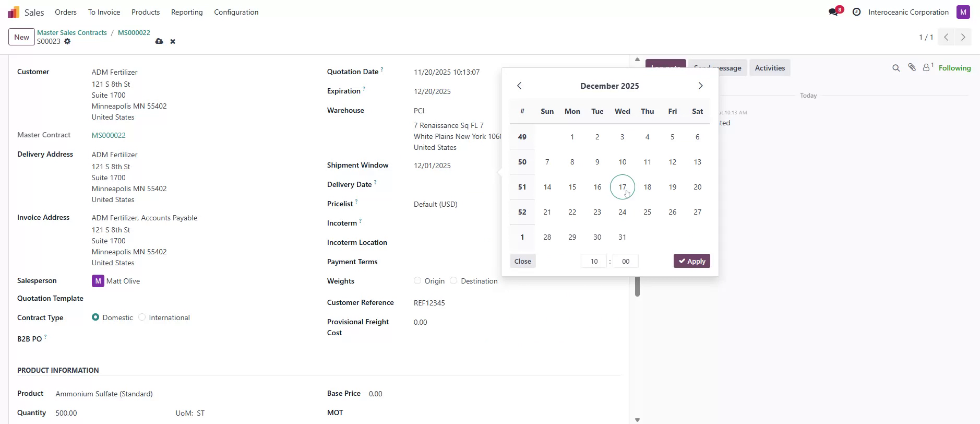The width and height of the screenshot is (980, 424).
Task: Search chatter messages with magnifier icon
Action: tap(896, 68)
